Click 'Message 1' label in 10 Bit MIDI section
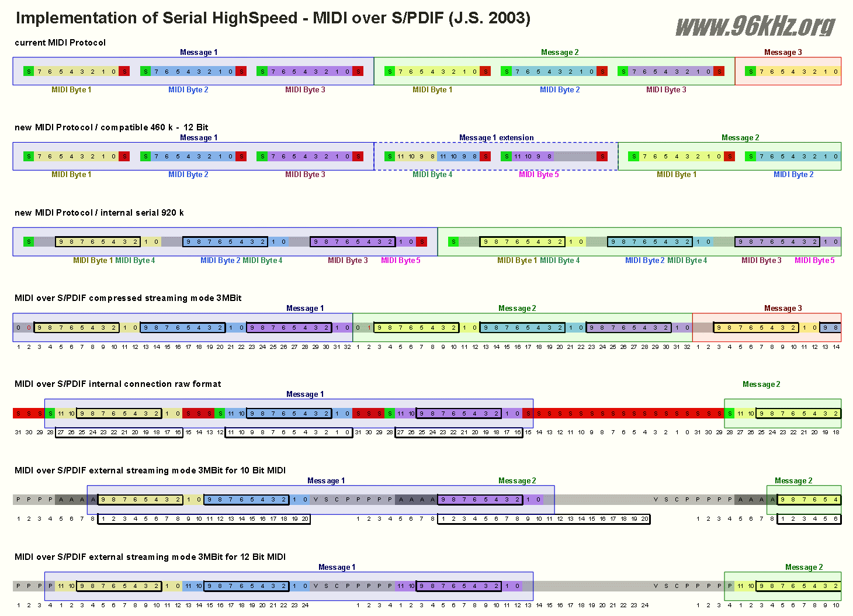The width and height of the screenshot is (853, 616). point(326,481)
